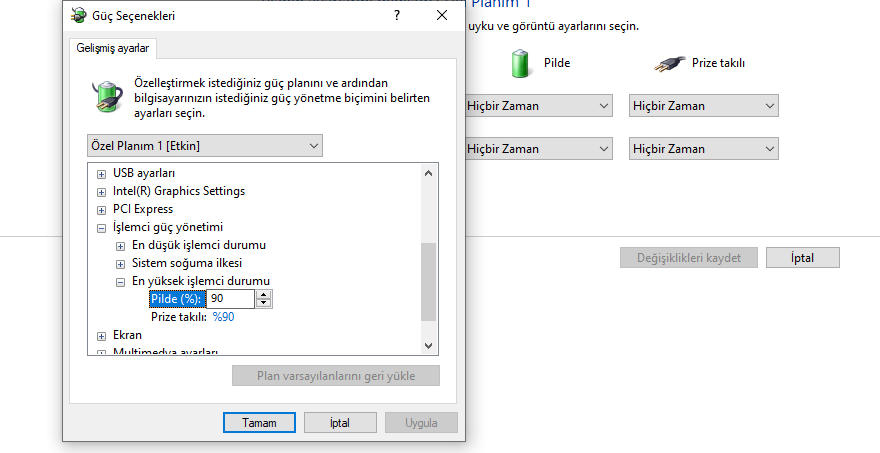Click Değişiklikleri kaydet in background window

coord(689,258)
